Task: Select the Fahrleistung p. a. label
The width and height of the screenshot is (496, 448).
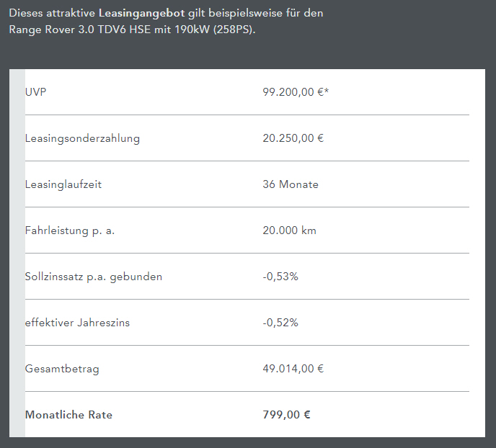Action: click(70, 230)
